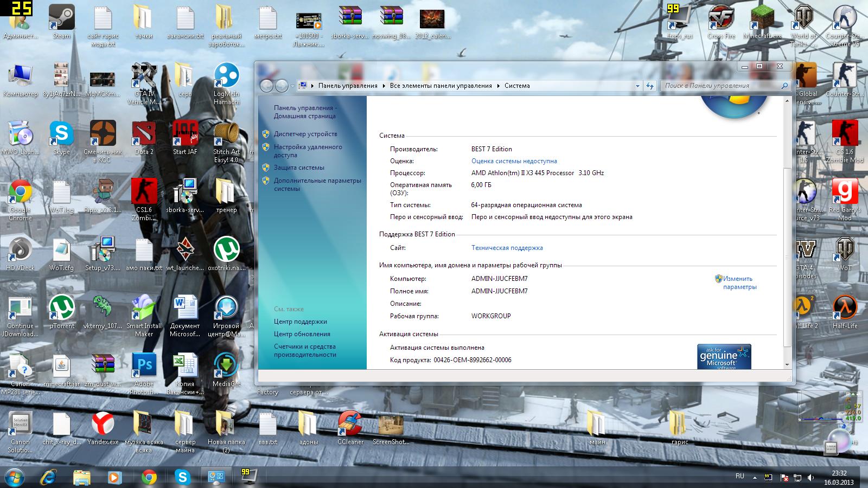Click the genuine Microsoft software badge
Screen dimensions: 868x488
(x=724, y=357)
